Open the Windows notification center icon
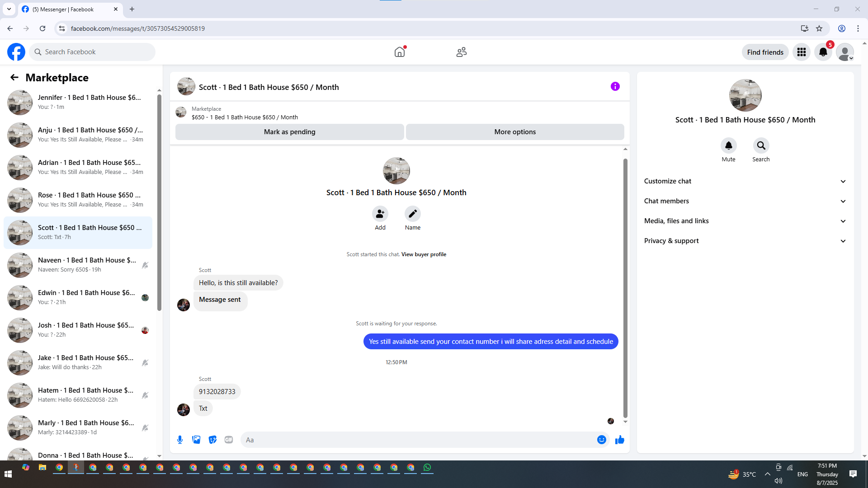Screen dimensions: 868x488 click(853, 474)
